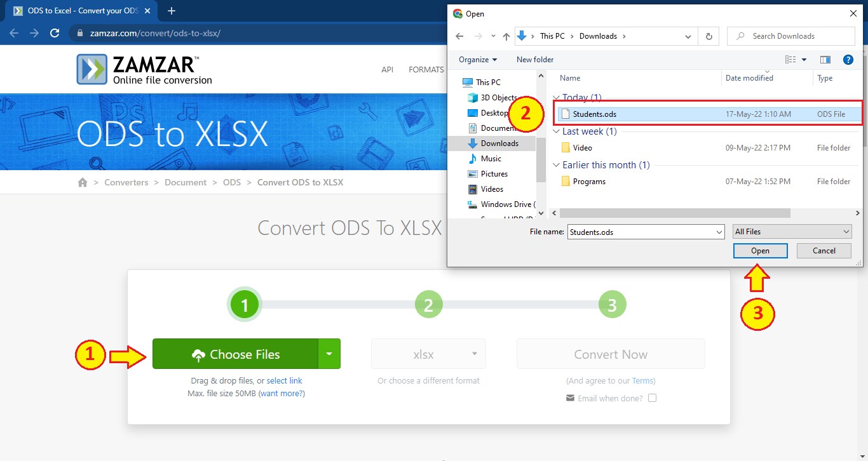Collapse the "Today (1)" file group
This screenshot has width=868, height=461.
pos(556,97)
